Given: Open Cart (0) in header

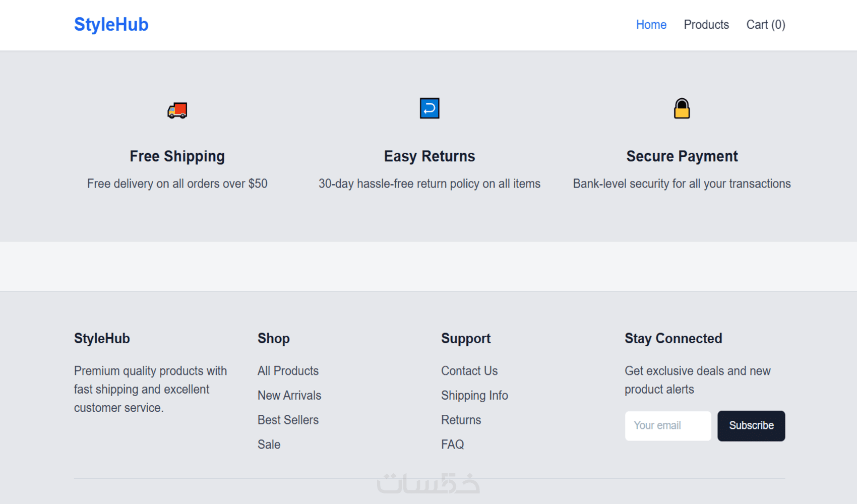Looking at the screenshot, I should (x=765, y=25).
